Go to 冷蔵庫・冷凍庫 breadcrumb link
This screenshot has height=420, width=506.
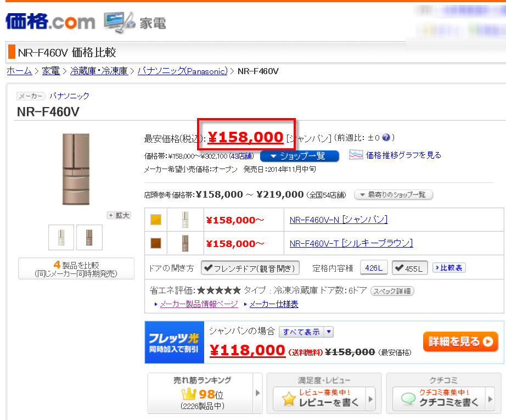tap(99, 71)
